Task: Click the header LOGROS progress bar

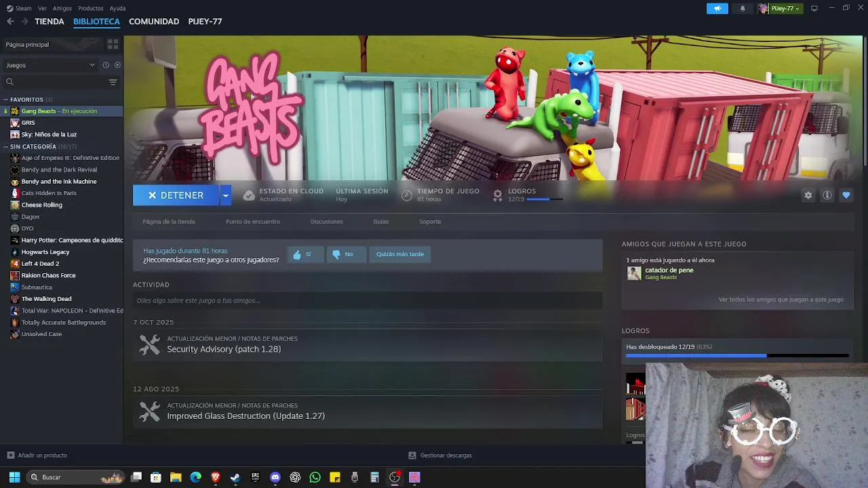Action: point(545,199)
